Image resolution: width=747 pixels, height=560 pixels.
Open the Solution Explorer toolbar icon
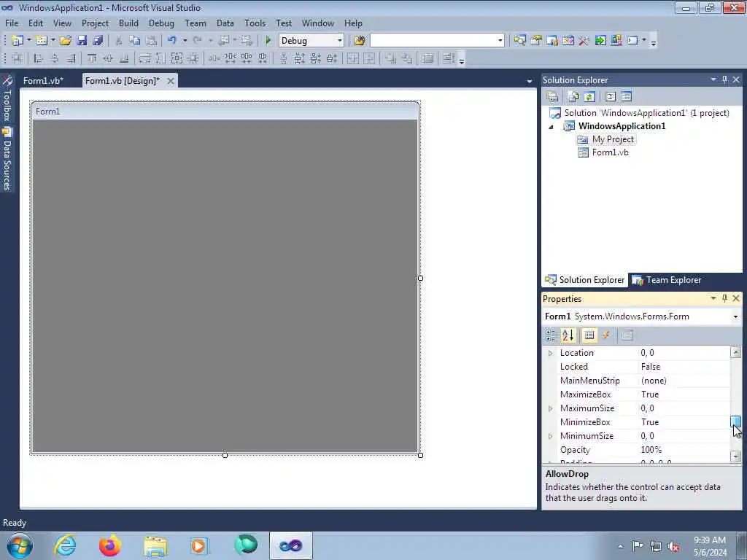pyautogui.click(x=519, y=41)
